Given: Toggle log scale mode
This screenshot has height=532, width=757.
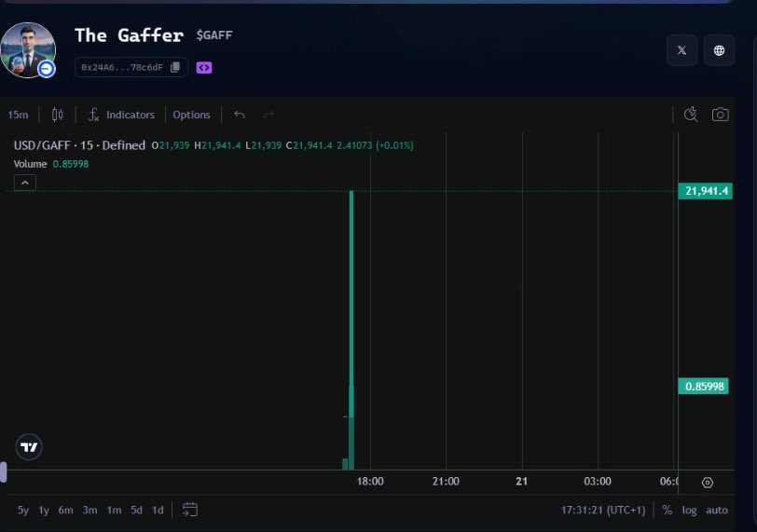Looking at the screenshot, I should coord(689,511).
